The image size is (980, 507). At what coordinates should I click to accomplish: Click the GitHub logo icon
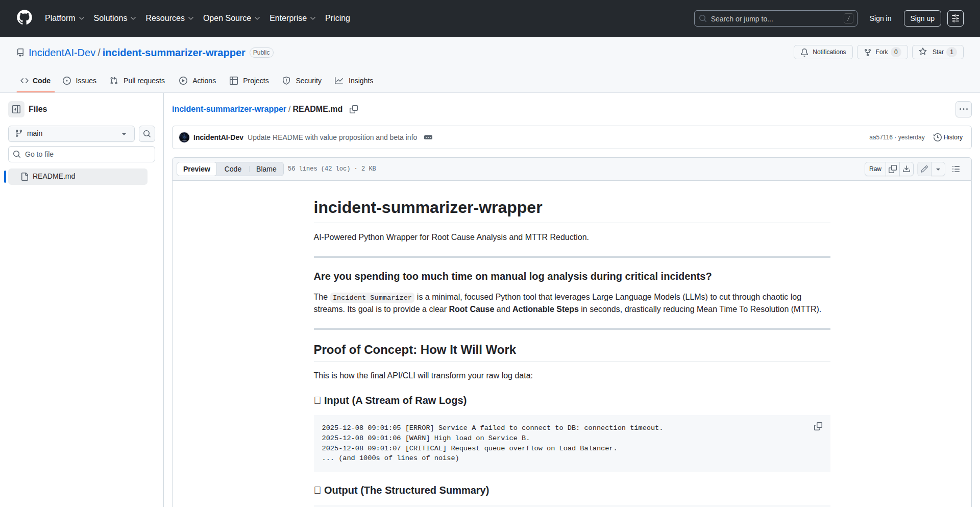(24, 18)
